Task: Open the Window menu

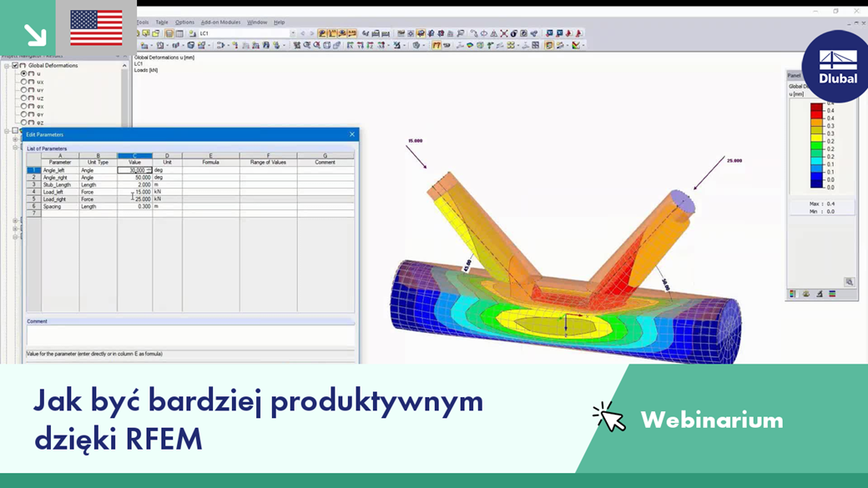Action: [x=257, y=23]
